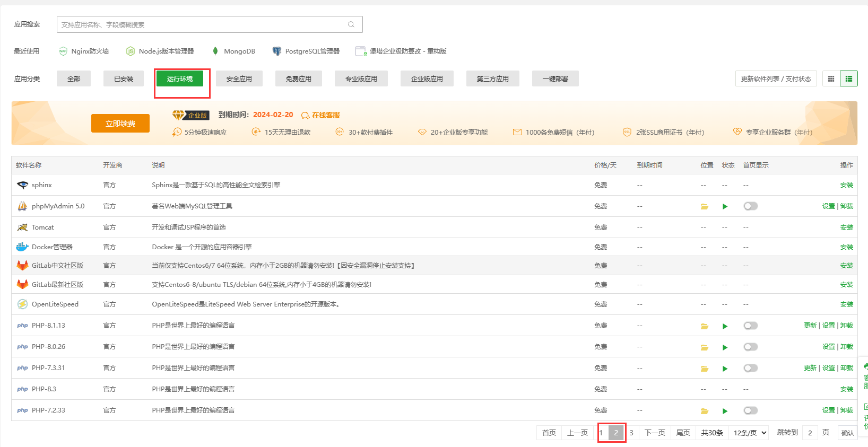
Task: Go to 尾页 last page
Action: pos(683,433)
